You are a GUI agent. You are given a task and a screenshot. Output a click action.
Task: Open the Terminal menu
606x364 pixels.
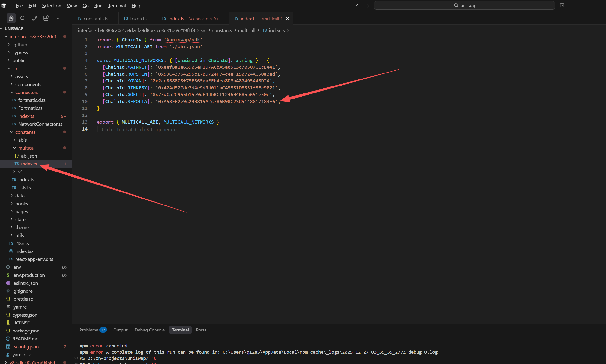click(x=117, y=5)
